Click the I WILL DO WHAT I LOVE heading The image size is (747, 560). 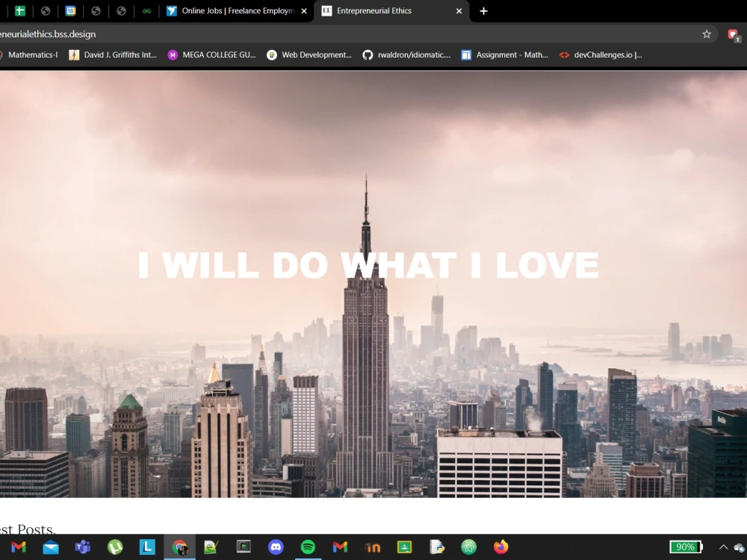point(368,265)
